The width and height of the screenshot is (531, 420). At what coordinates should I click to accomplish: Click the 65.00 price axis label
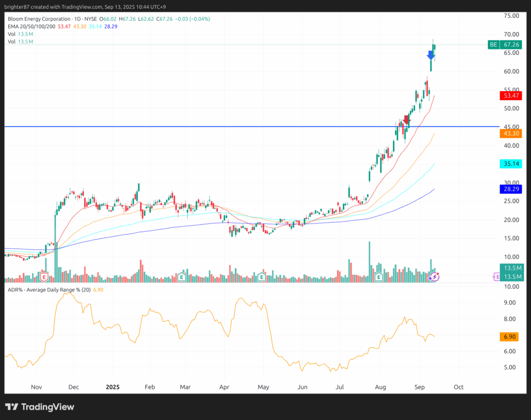click(511, 53)
